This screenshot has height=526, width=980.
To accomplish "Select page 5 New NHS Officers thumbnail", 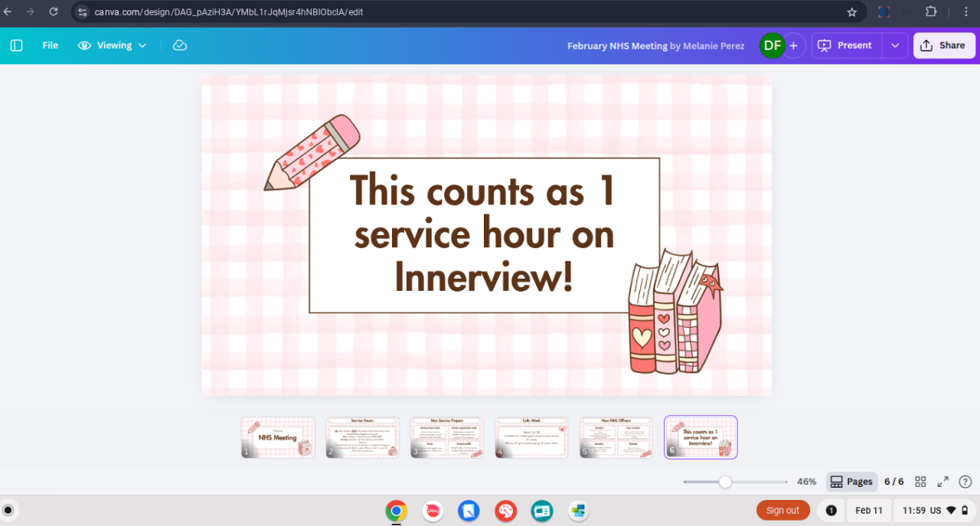I will [x=616, y=437].
